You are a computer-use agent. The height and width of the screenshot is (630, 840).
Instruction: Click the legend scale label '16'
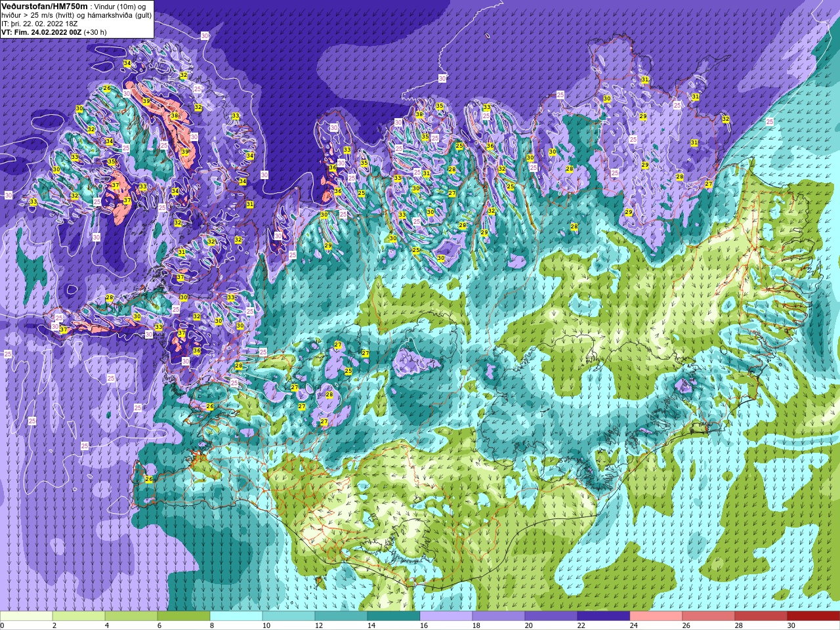(x=424, y=625)
